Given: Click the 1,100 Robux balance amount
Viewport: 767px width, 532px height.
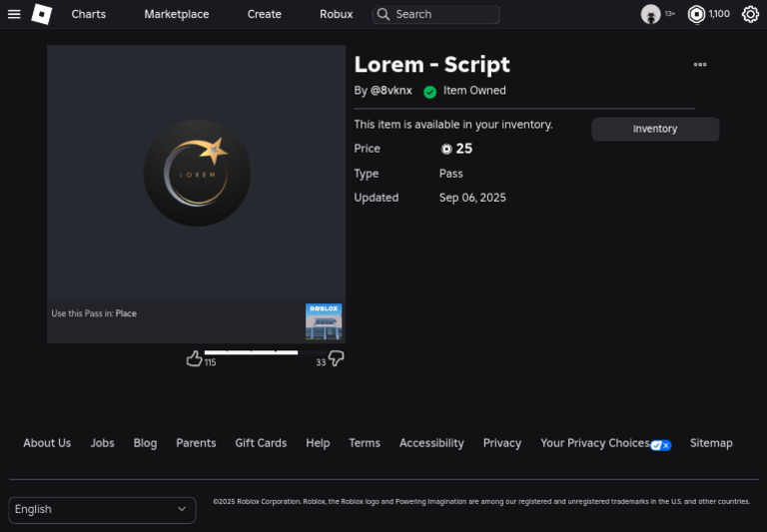Looking at the screenshot, I should pos(719,14).
